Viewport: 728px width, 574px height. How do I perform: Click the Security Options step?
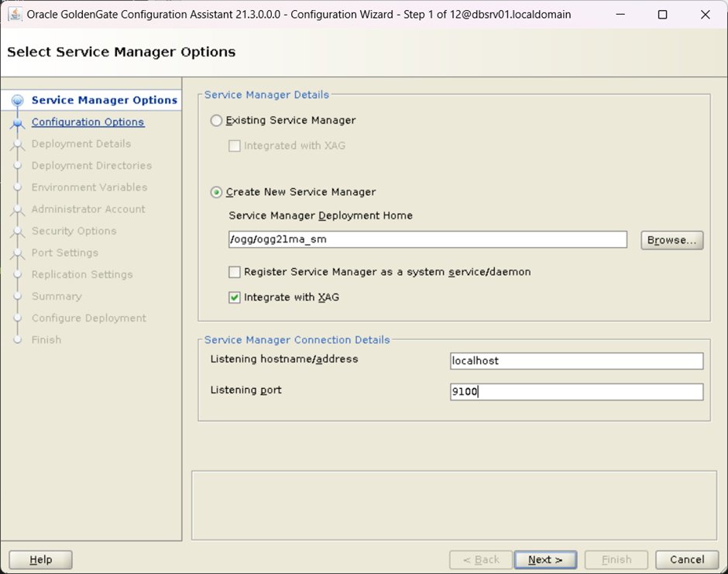(74, 232)
